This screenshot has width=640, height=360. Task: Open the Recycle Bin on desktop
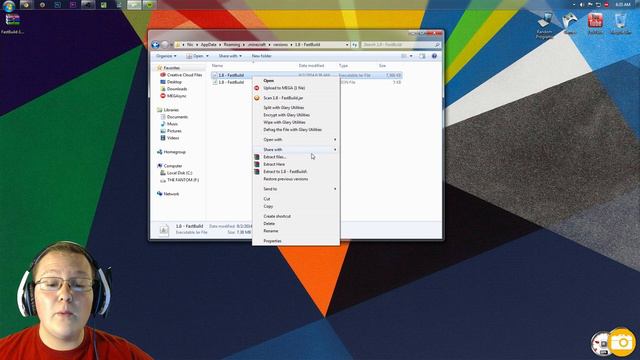coord(620,23)
